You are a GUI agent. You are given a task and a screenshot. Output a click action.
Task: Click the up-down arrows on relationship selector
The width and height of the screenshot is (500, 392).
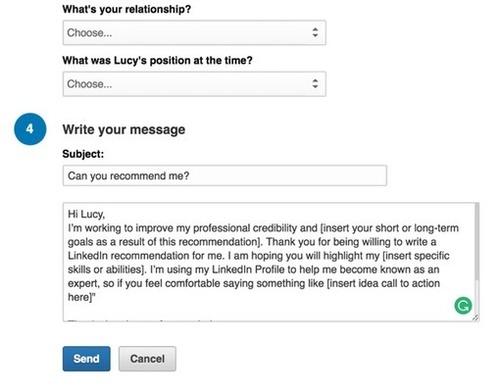pos(315,32)
